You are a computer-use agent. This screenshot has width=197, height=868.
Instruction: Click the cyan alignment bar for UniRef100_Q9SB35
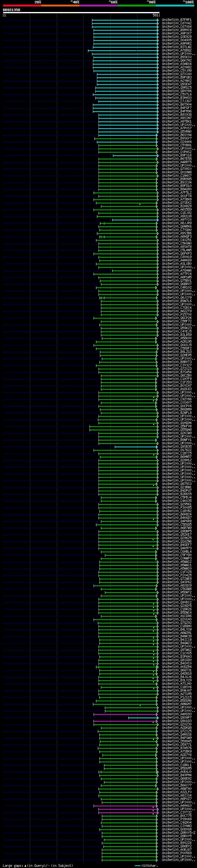tap(136, 447)
